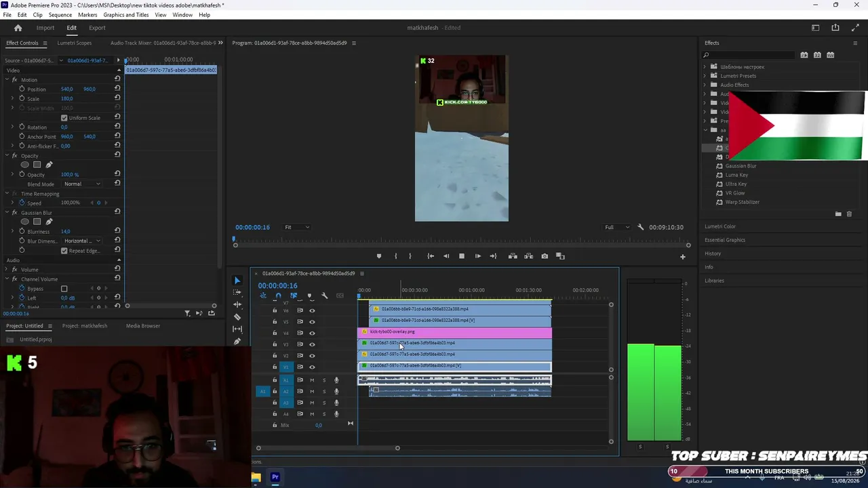Create ellipse mask under Gaussian Blur

click(x=25, y=222)
